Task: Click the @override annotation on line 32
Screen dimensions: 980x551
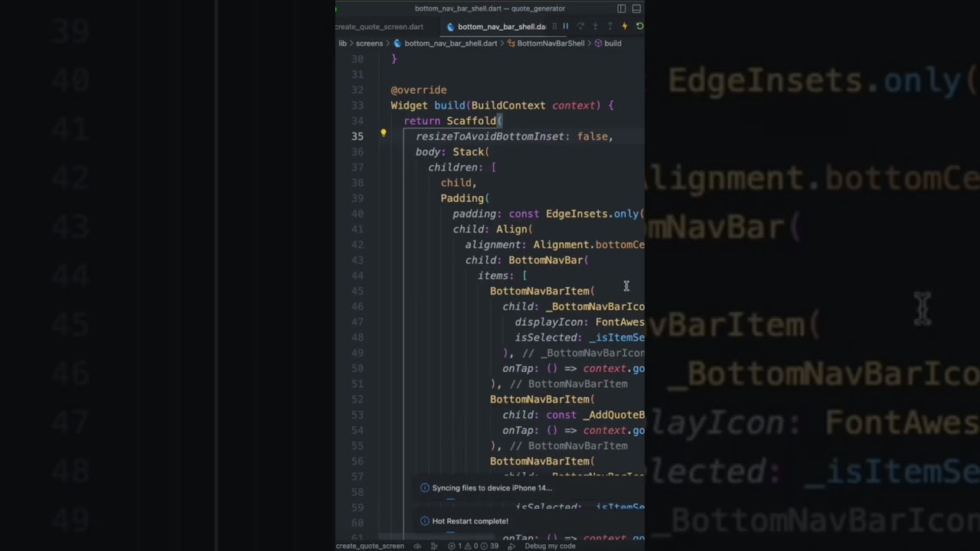Action: click(419, 90)
